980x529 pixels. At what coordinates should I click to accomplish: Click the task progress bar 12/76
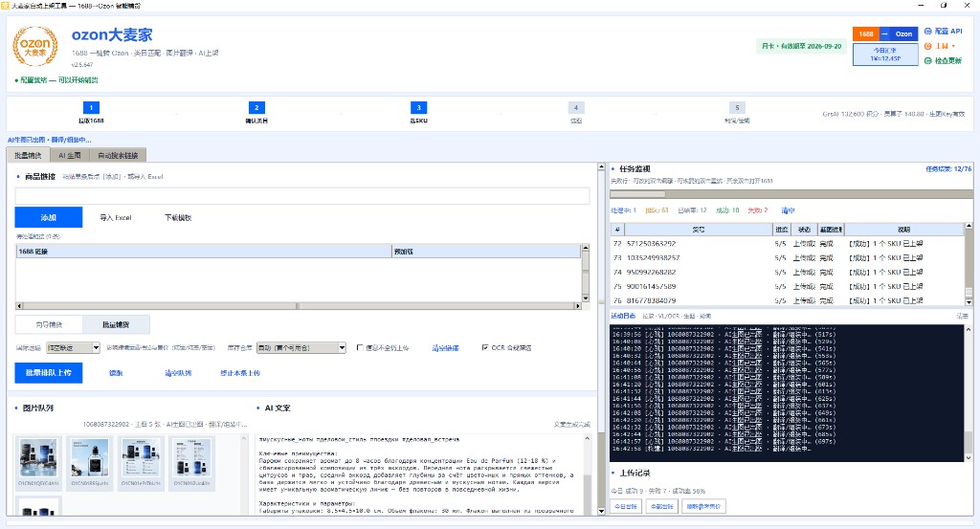pos(791,194)
